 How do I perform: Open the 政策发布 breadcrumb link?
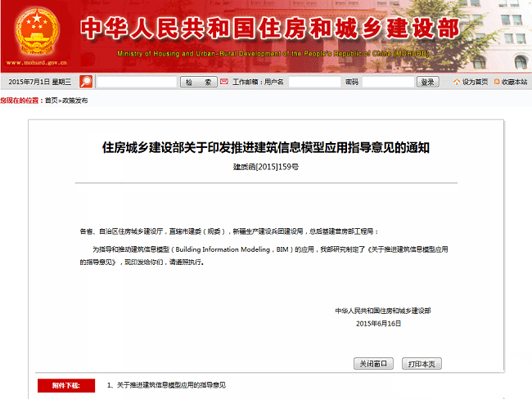coord(75,101)
